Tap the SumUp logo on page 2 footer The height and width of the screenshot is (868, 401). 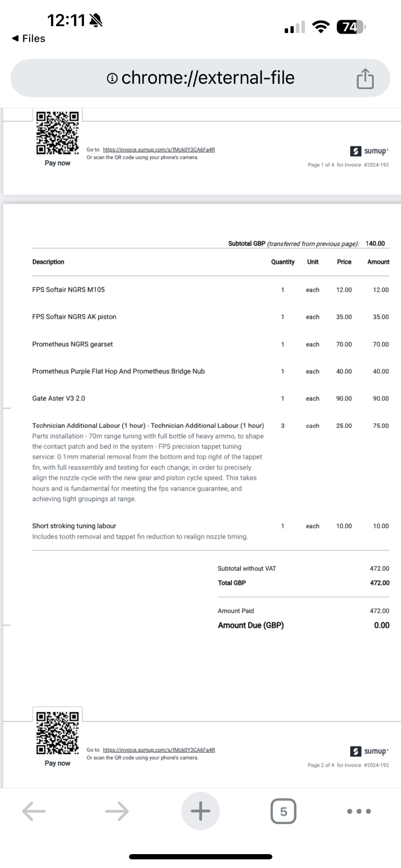pos(370,751)
